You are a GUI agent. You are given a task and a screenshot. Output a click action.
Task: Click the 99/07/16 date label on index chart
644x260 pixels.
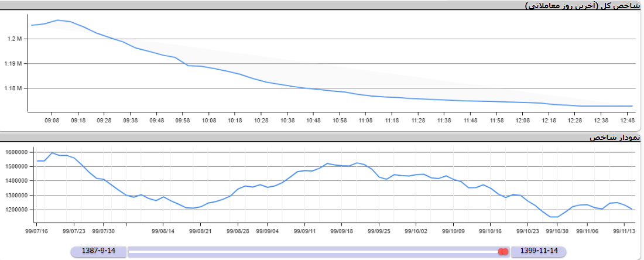point(37,231)
